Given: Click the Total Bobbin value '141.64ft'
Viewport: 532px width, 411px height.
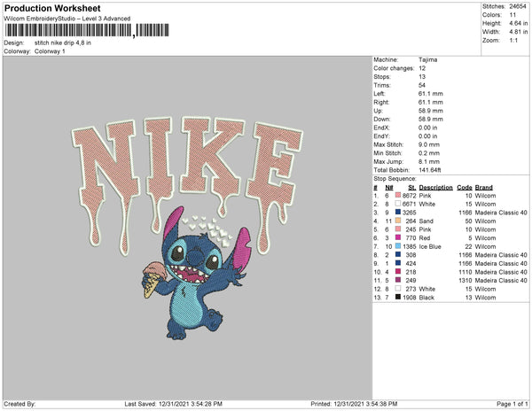Looking at the screenshot, I should 429,170.
